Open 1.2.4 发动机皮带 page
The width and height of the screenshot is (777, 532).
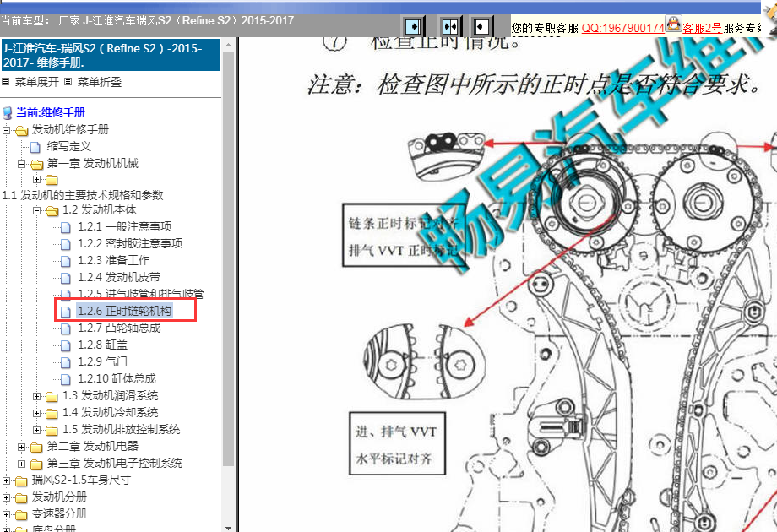pyautogui.click(x=119, y=277)
